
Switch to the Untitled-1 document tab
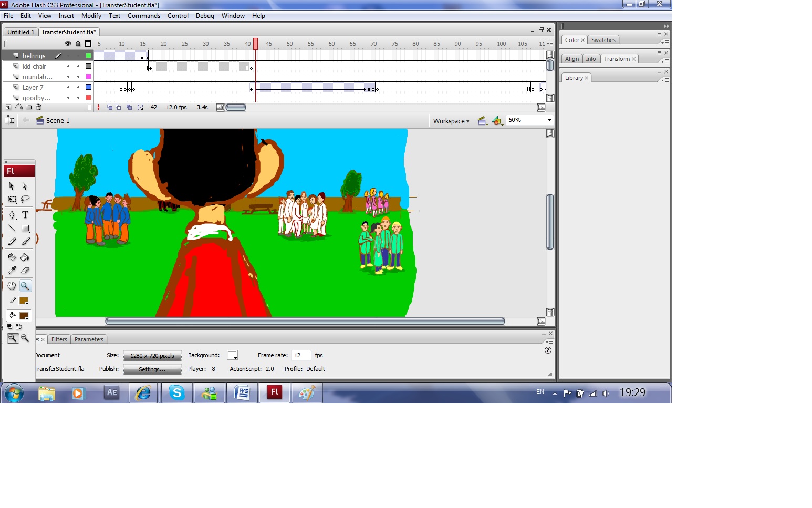(x=20, y=32)
